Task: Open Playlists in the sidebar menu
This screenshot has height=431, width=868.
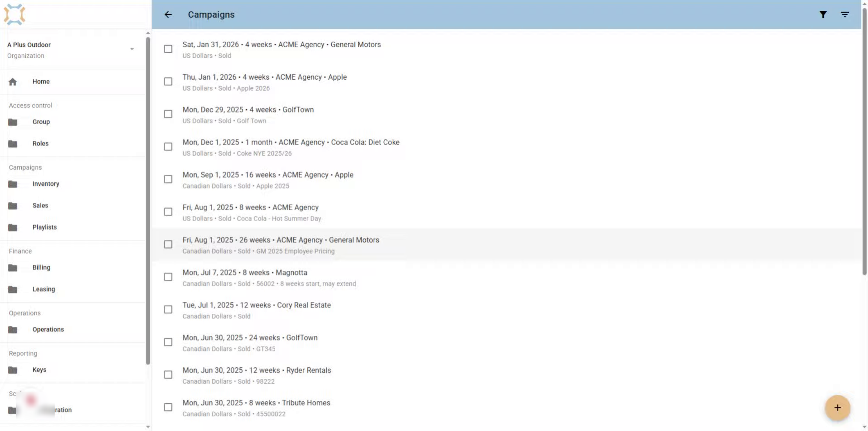Action: (x=44, y=227)
